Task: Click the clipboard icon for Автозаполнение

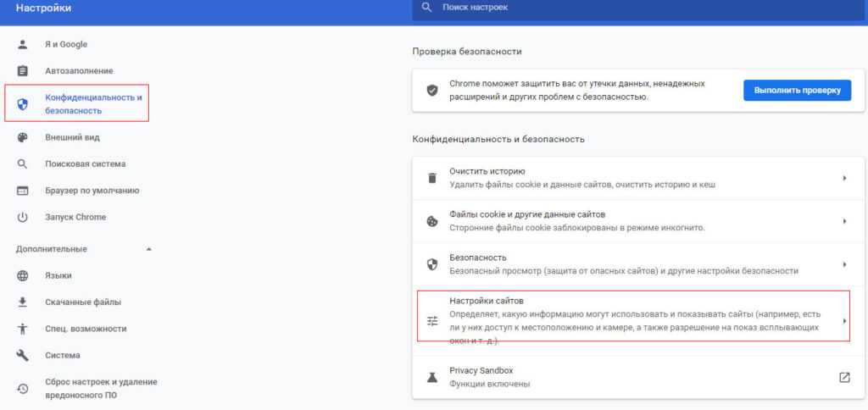Action: point(23,71)
